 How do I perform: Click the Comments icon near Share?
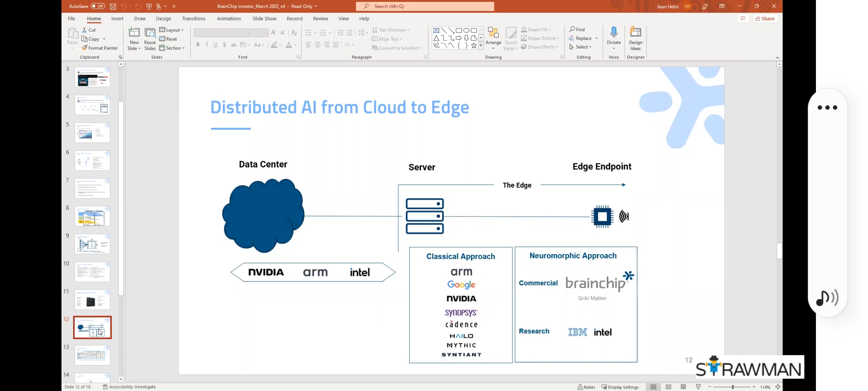click(743, 18)
